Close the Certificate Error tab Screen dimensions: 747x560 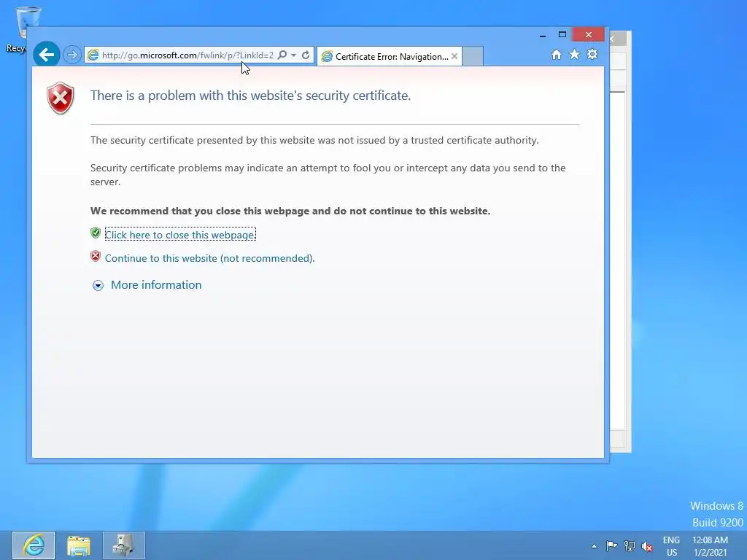(x=454, y=56)
